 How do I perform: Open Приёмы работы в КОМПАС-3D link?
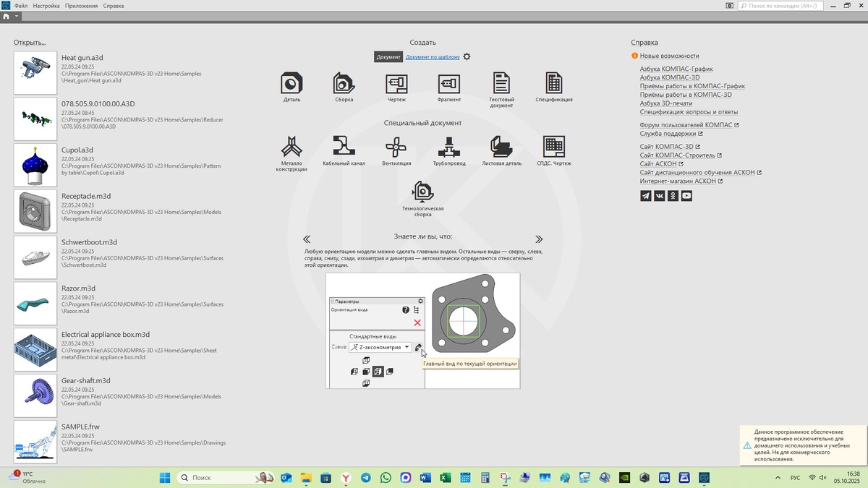[686, 95]
